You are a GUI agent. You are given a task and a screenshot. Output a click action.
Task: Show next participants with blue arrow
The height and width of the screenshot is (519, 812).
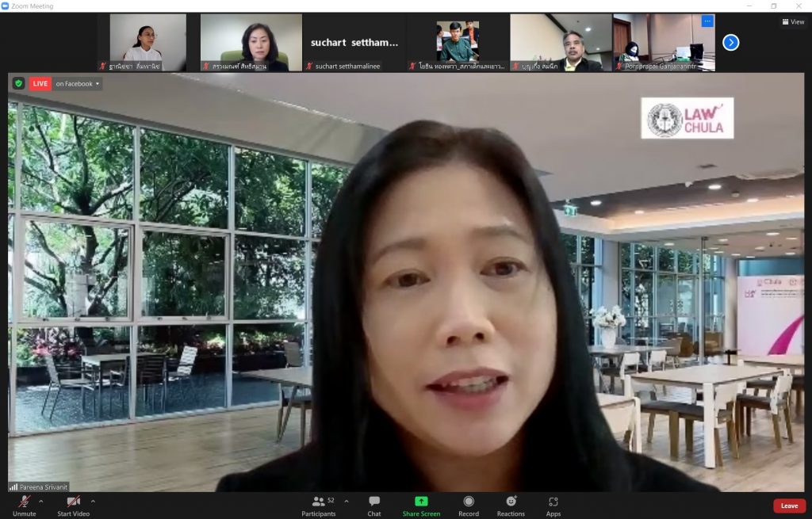tap(731, 42)
